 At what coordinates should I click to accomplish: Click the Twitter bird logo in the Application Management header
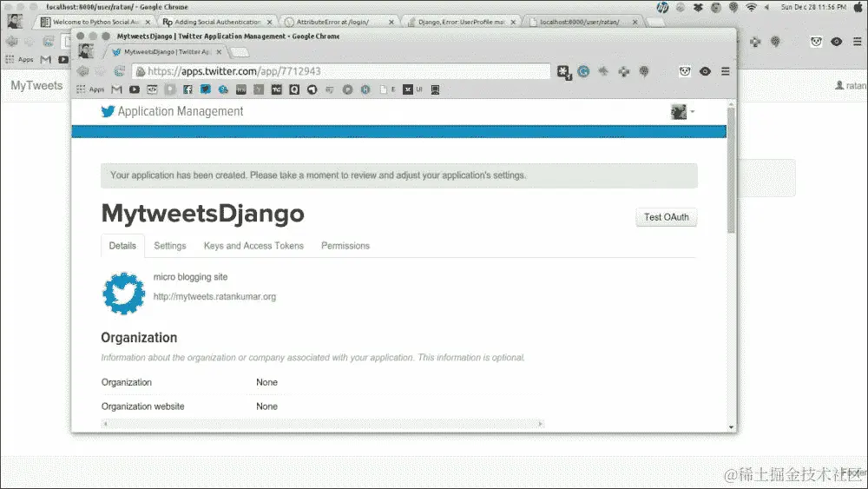(x=108, y=111)
